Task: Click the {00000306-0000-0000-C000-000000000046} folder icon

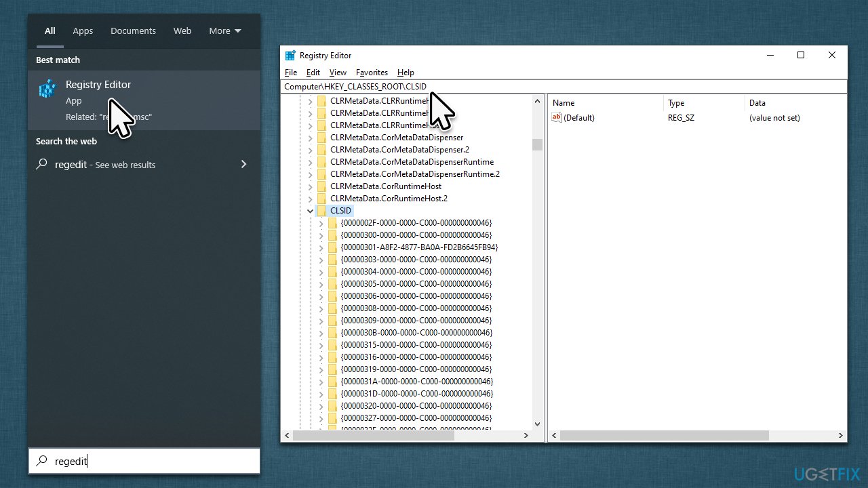Action: (332, 296)
